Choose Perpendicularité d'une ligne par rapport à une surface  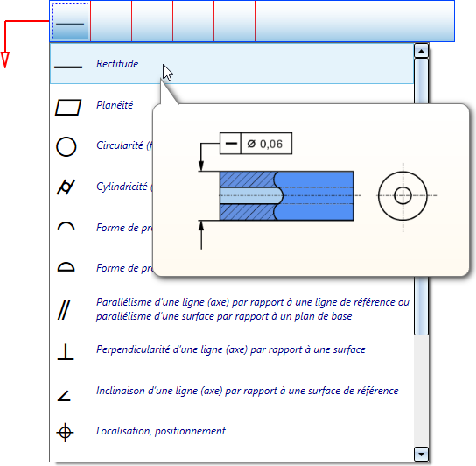pyautogui.click(x=231, y=349)
